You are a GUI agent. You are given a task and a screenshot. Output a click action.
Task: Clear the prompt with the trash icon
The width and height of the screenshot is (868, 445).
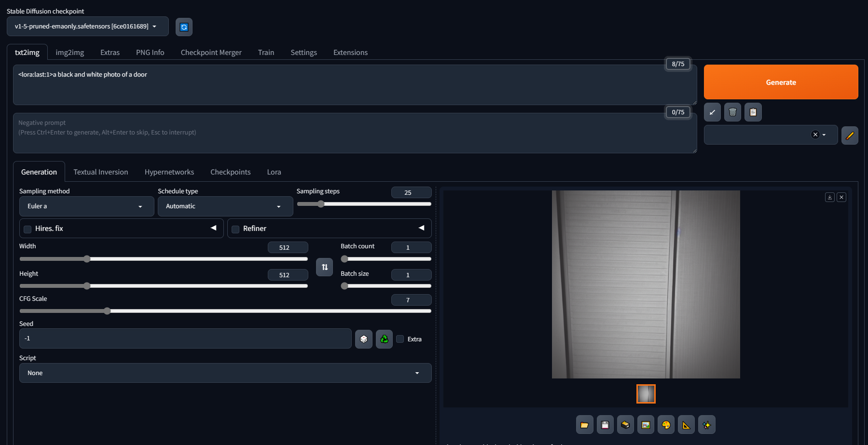coord(732,112)
